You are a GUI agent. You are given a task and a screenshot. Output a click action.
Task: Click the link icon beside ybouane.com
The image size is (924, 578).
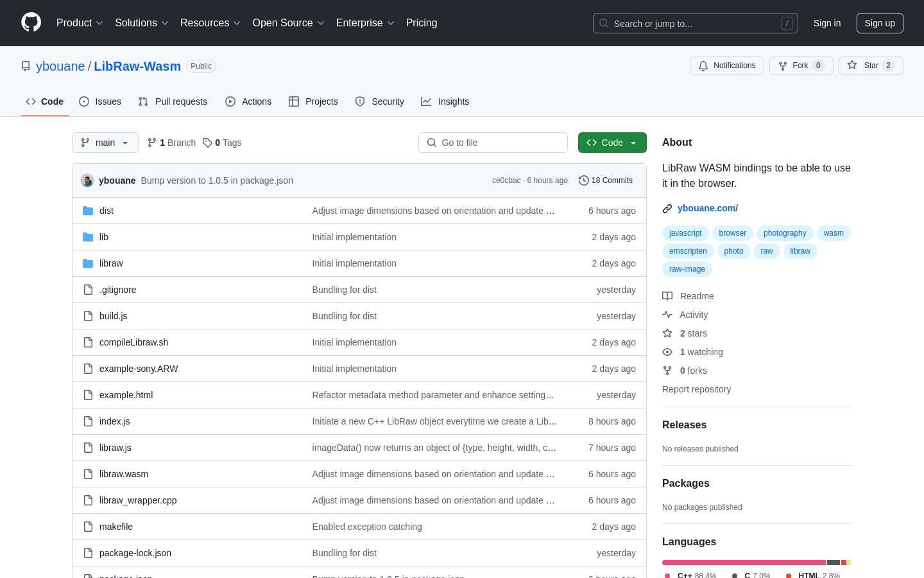point(667,208)
